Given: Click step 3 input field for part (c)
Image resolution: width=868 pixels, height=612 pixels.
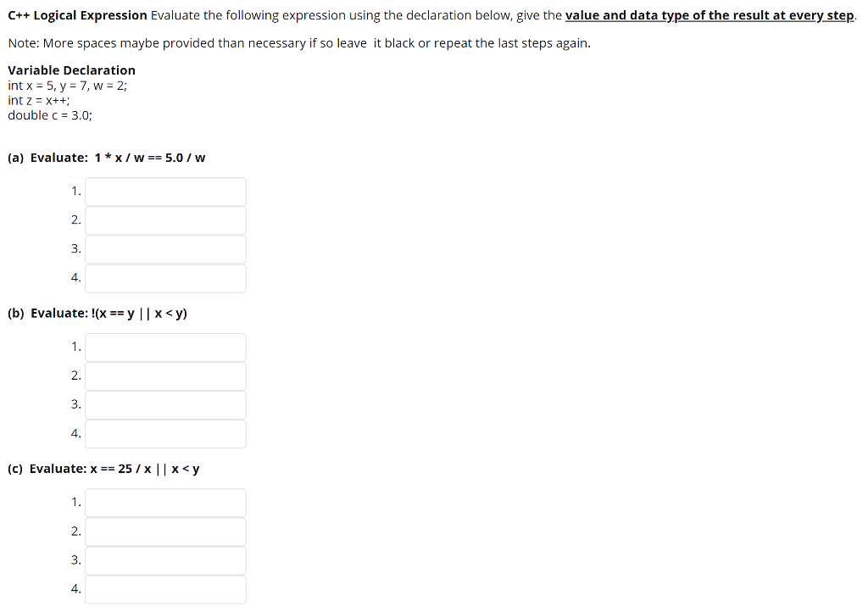Looking at the screenshot, I should pos(165,559).
